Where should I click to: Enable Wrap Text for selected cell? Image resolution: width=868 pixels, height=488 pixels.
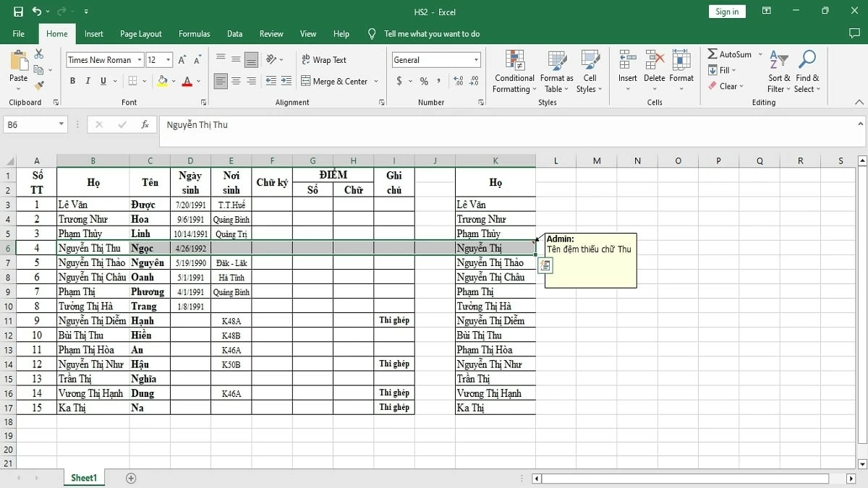pyautogui.click(x=324, y=59)
